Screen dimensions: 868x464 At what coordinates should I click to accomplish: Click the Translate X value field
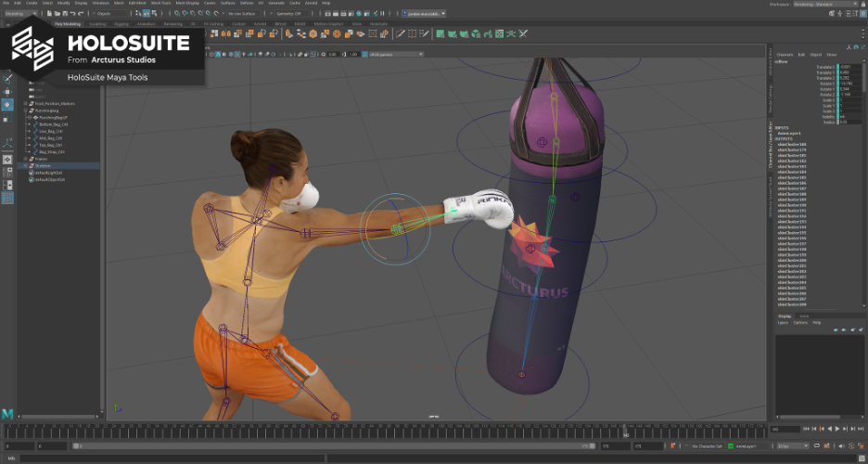pyautogui.click(x=849, y=67)
